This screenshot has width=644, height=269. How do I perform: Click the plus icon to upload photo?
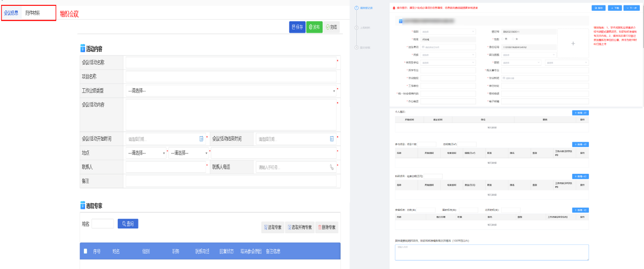[x=572, y=43]
